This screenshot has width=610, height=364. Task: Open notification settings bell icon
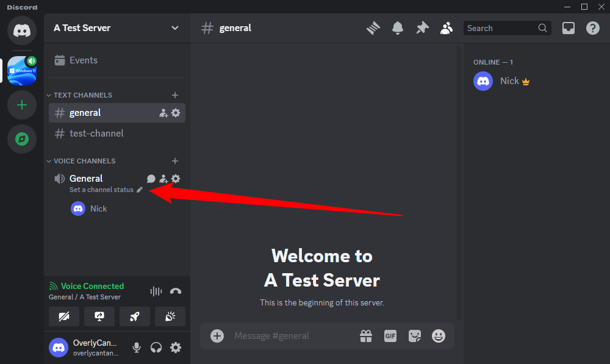point(398,28)
